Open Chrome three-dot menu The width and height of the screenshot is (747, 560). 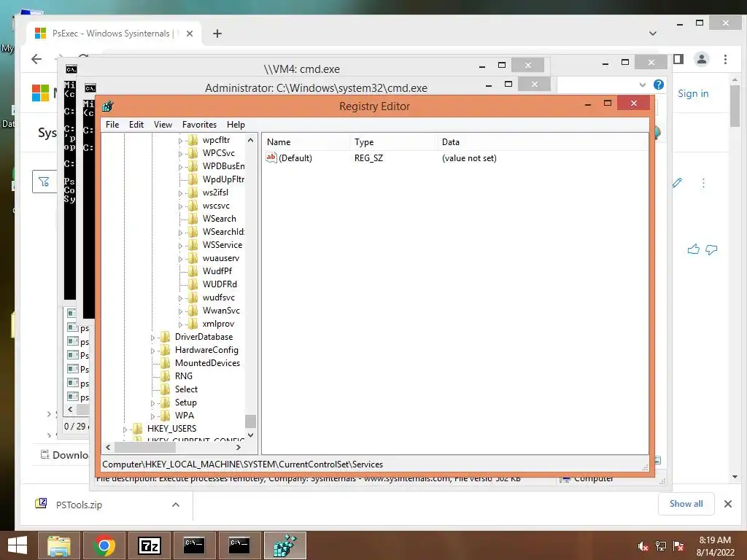pyautogui.click(x=726, y=59)
